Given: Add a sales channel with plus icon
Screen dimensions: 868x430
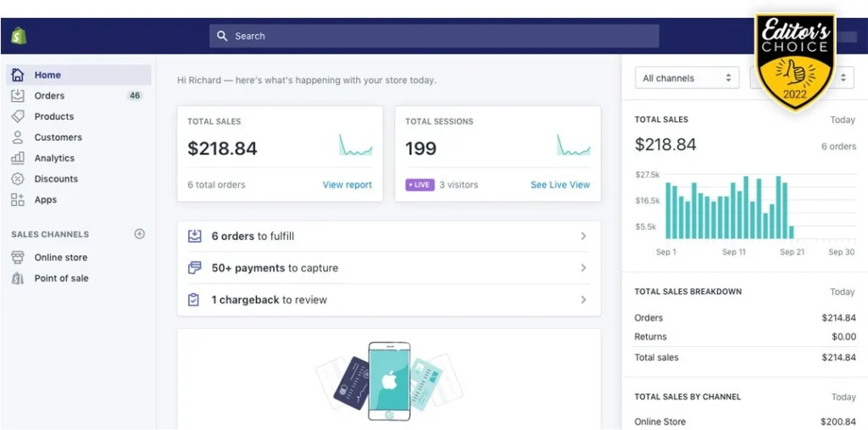Looking at the screenshot, I should click(140, 234).
